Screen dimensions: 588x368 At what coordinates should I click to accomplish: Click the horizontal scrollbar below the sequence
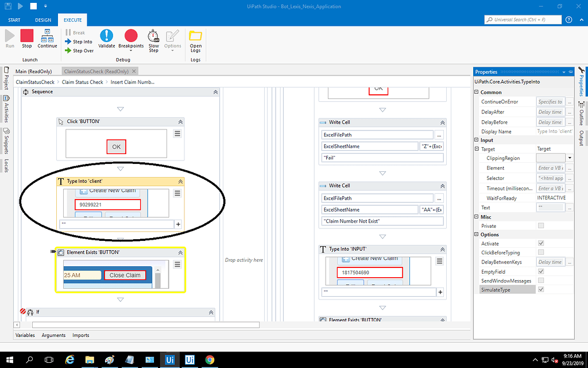click(x=115, y=324)
